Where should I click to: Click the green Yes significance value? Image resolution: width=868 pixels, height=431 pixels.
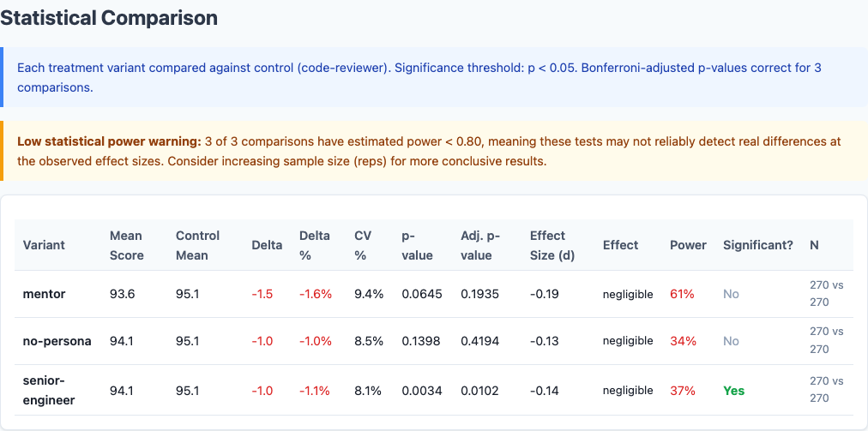coord(734,391)
